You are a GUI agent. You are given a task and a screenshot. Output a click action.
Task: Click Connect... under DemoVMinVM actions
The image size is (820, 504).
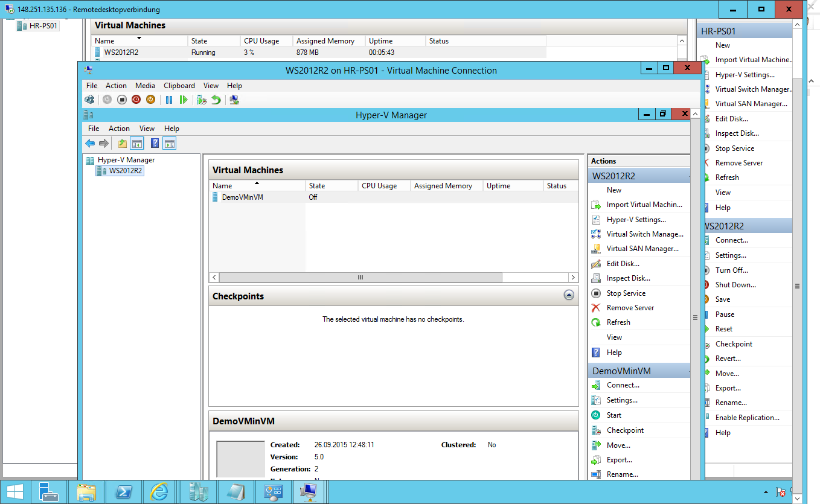[623, 385]
